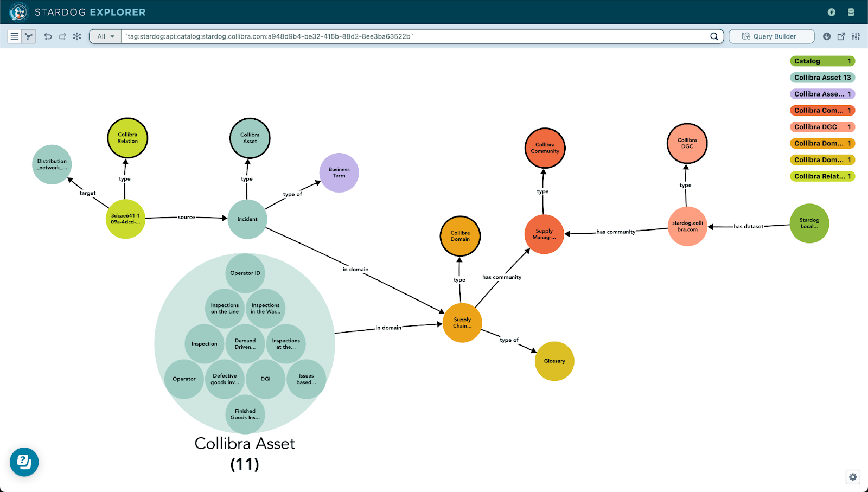Select the Collibra Asset 13 legend chip
This screenshot has height=492, width=868.
point(822,78)
